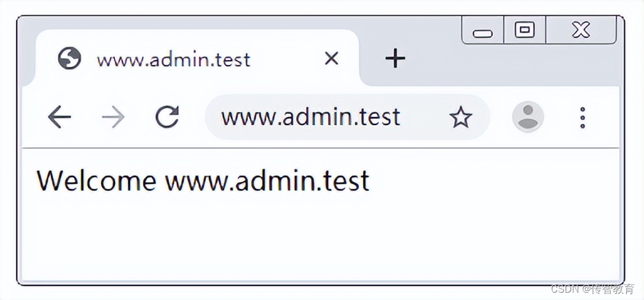644x300 pixels.
Task: Bookmark this page with the star icon
Action: click(x=461, y=117)
